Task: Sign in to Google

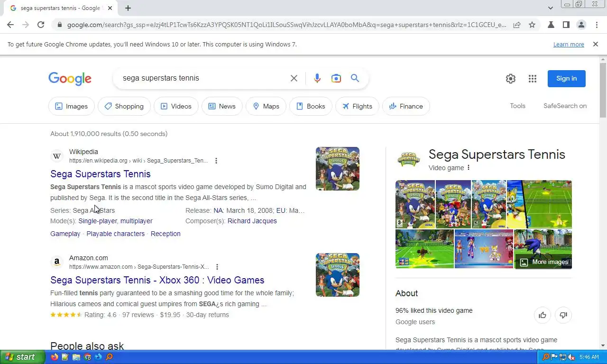Action: coord(567,79)
